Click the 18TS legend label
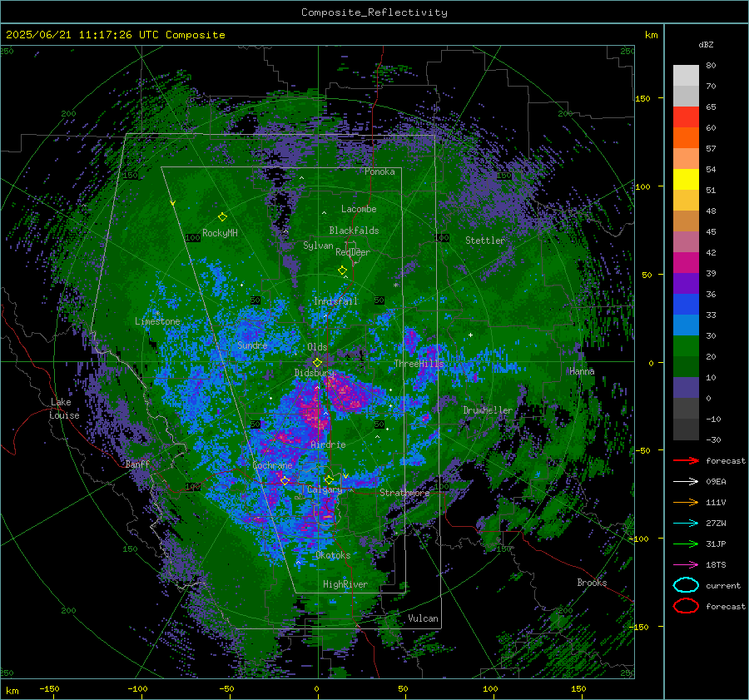 click(x=716, y=565)
